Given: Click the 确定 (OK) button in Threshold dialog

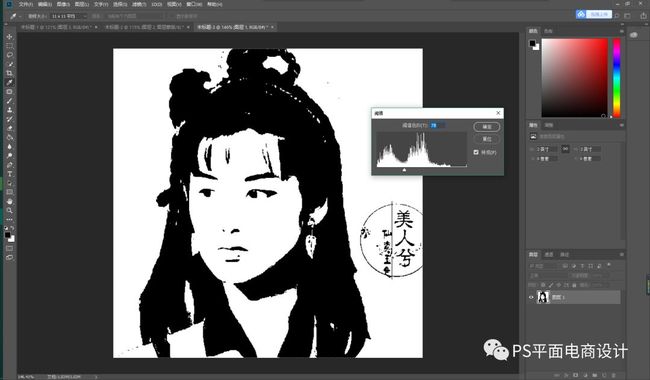Looking at the screenshot, I should (x=487, y=127).
